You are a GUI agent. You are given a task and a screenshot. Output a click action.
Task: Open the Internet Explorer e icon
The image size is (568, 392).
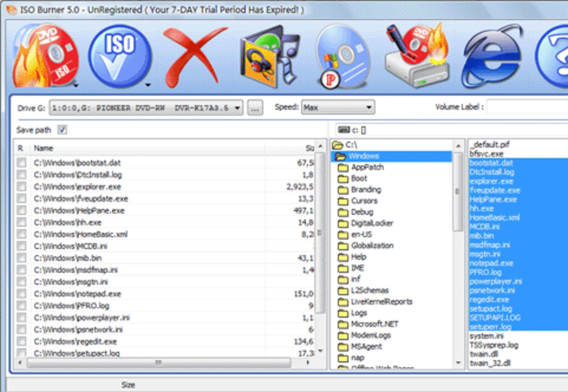pos(493,56)
